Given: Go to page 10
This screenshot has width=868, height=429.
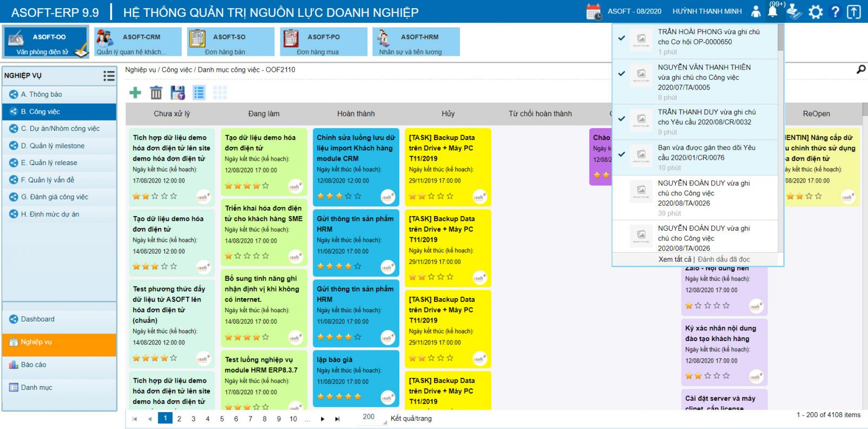Looking at the screenshot, I should click(293, 419).
